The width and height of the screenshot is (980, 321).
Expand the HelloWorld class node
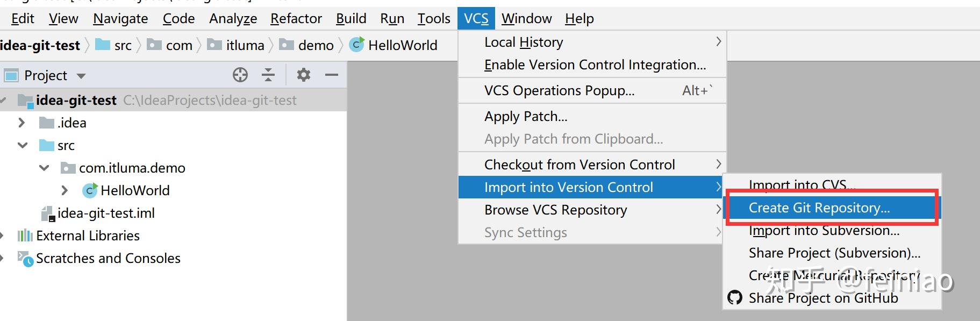point(65,190)
